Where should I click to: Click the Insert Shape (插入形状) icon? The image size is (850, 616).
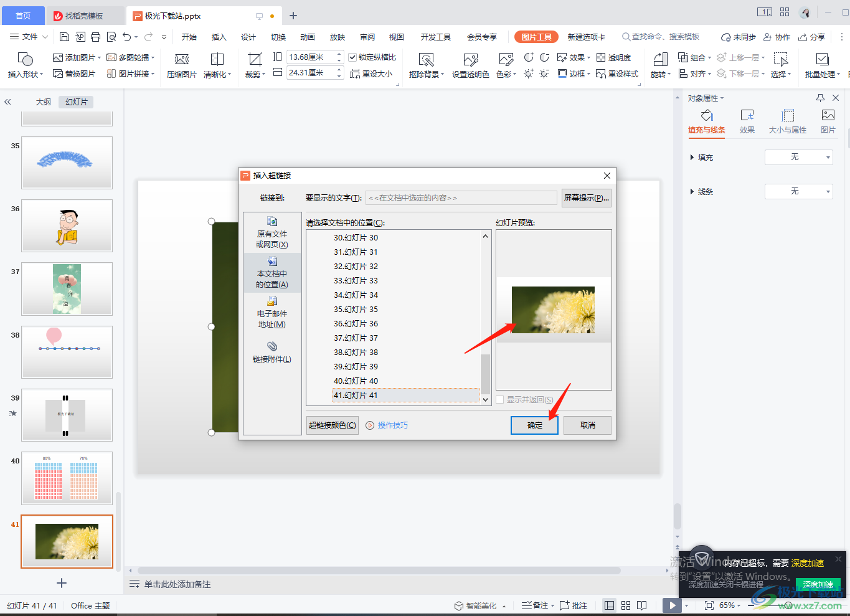25,59
